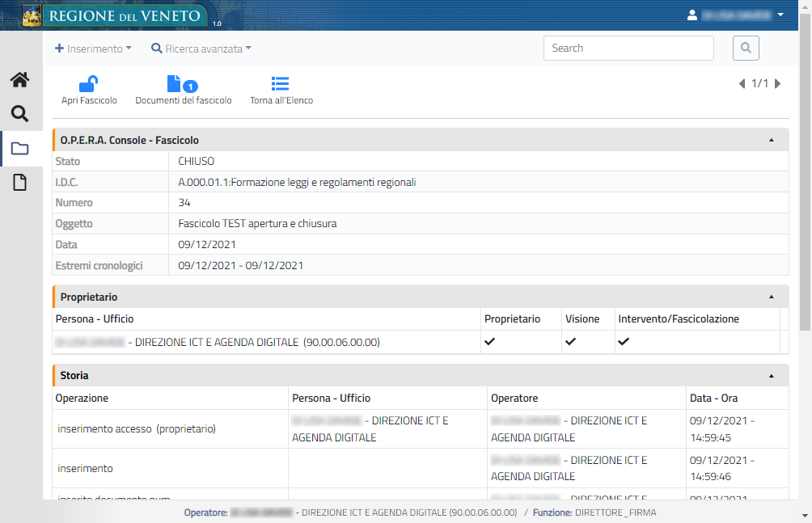This screenshot has height=523, width=812.
Task: Click Numero value 34
Action: (x=184, y=202)
